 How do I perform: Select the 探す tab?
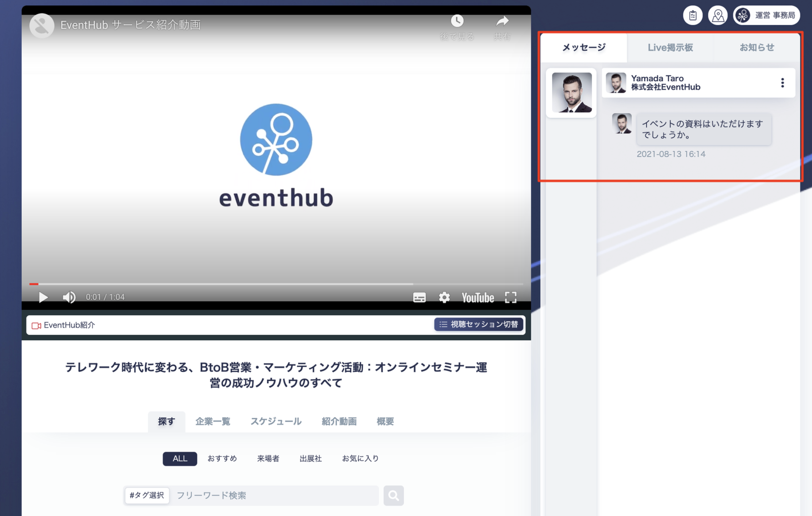[x=166, y=421]
